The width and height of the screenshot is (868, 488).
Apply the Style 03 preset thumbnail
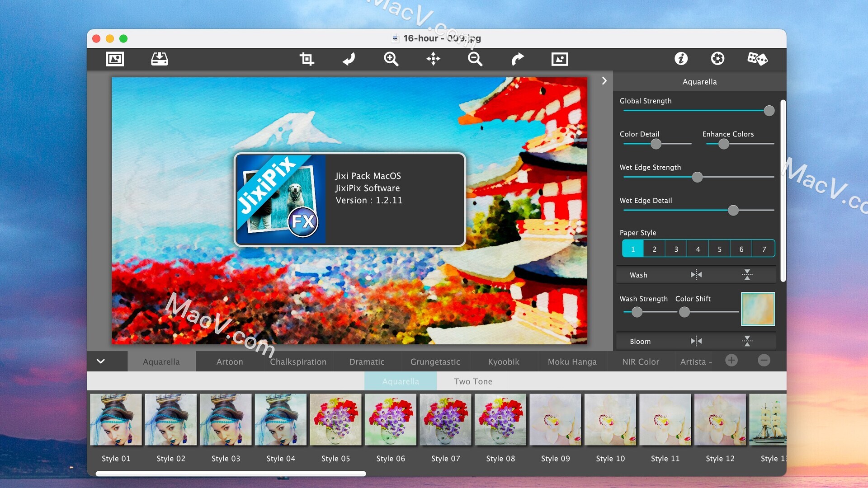226,419
